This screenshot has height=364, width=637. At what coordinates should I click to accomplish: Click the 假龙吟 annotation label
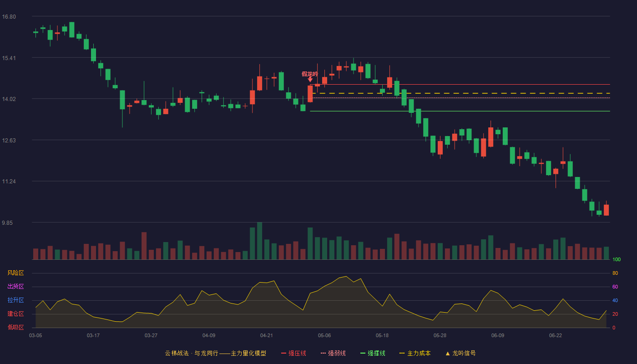pos(310,74)
